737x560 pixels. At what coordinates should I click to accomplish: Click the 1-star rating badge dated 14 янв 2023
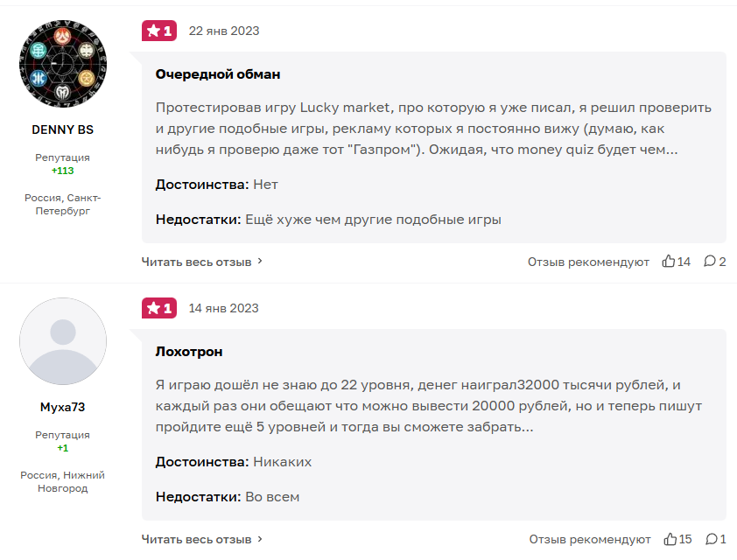[x=159, y=308]
